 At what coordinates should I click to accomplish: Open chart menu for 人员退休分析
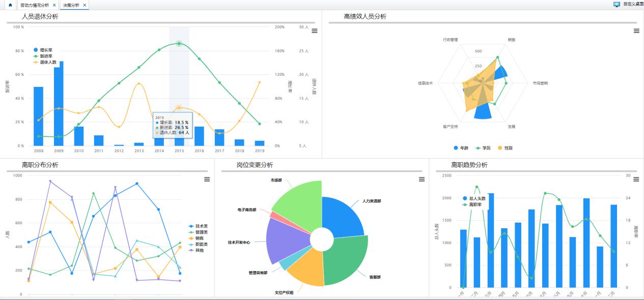(x=314, y=31)
